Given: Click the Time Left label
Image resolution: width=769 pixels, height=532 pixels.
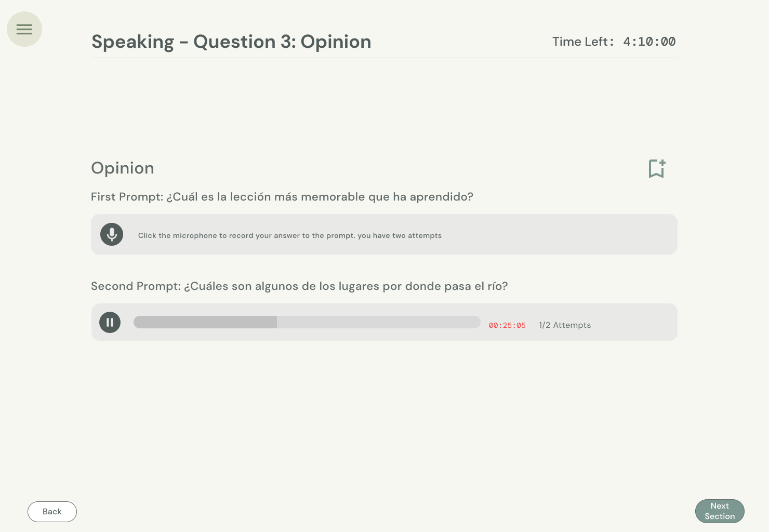Looking at the screenshot, I should [582, 42].
